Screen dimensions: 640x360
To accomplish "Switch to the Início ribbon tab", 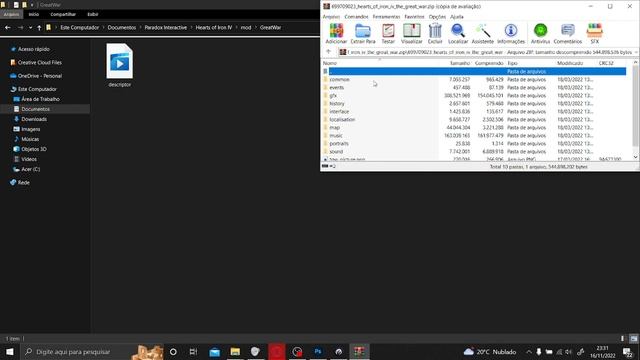I will (34, 14).
